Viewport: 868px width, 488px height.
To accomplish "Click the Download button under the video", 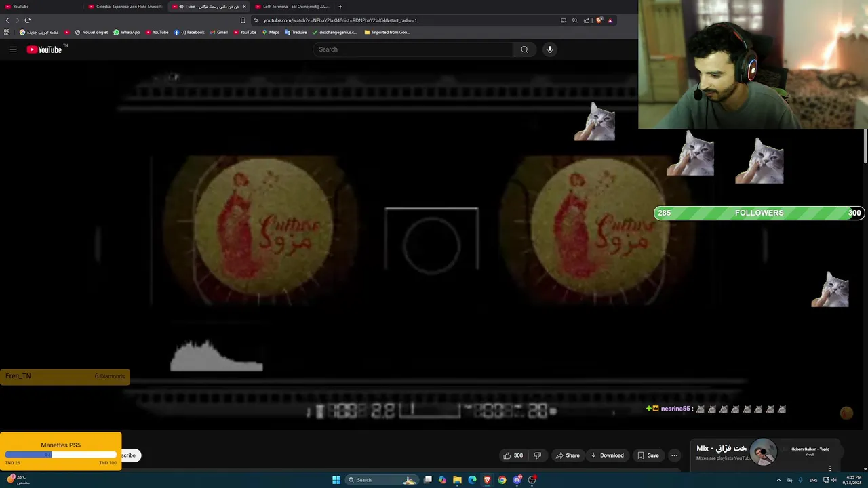I will click(x=607, y=455).
